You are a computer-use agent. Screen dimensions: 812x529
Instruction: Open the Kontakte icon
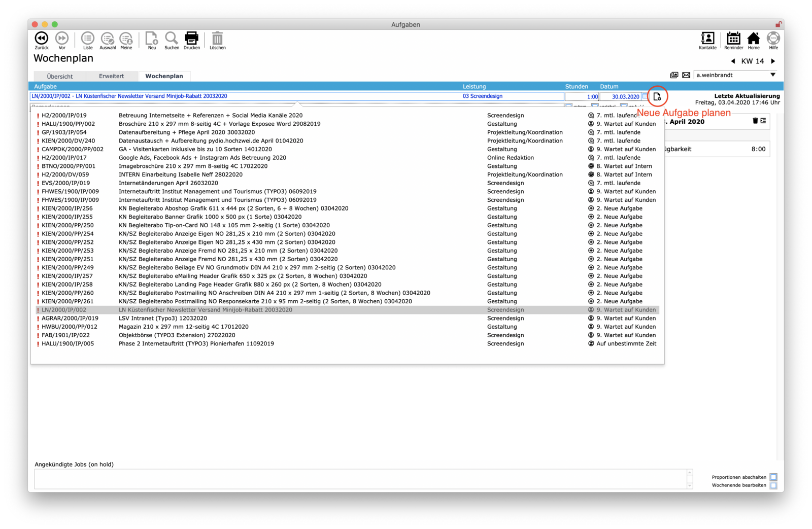707,39
